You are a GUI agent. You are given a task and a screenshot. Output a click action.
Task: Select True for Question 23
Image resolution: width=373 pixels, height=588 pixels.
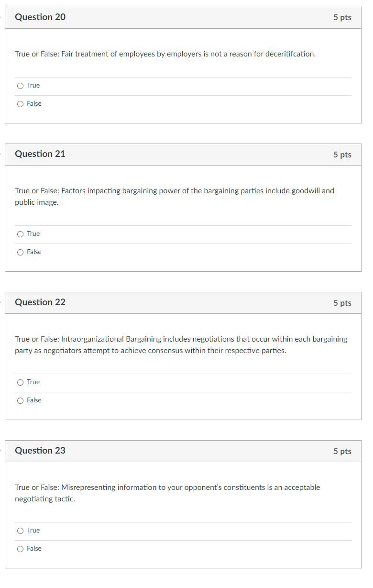click(20, 530)
